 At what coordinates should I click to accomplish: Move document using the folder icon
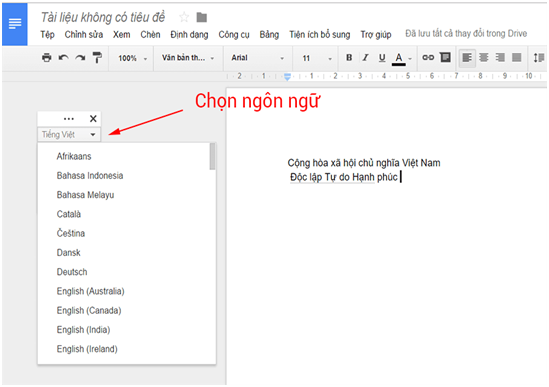202,17
